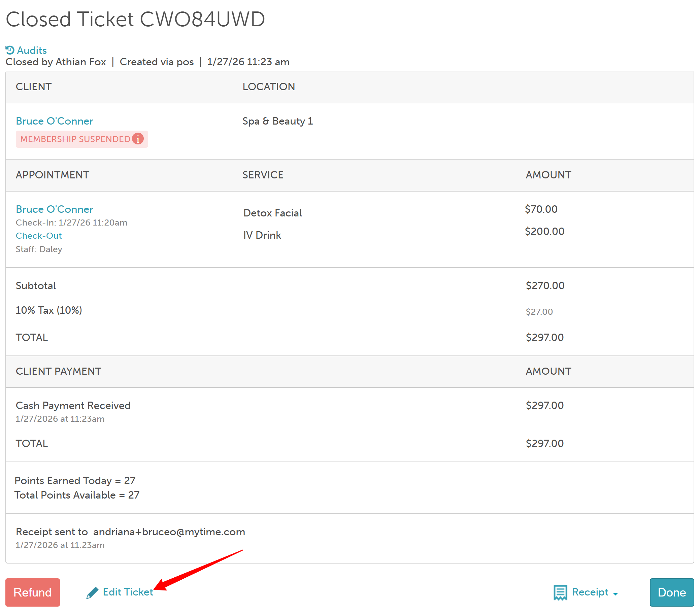The image size is (700, 613).
Task: Click the Edit Ticket pencil icon
Action: 92,592
